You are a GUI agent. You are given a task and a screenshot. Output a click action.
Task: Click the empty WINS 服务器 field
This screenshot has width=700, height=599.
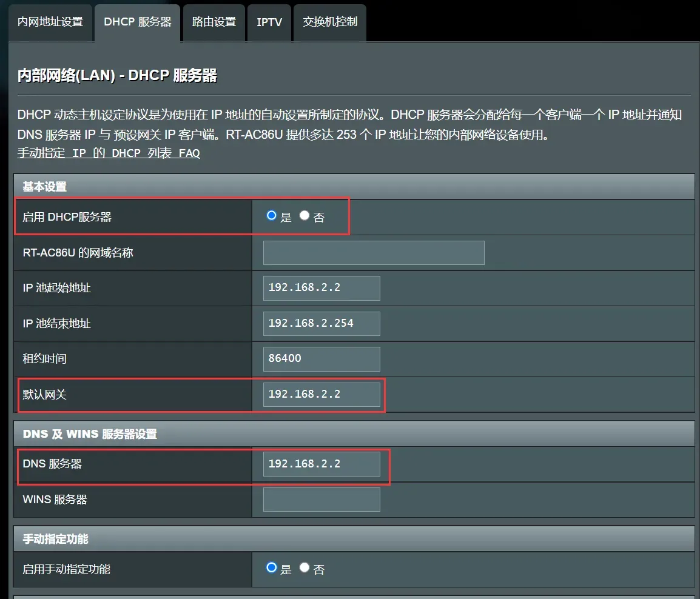point(321,500)
